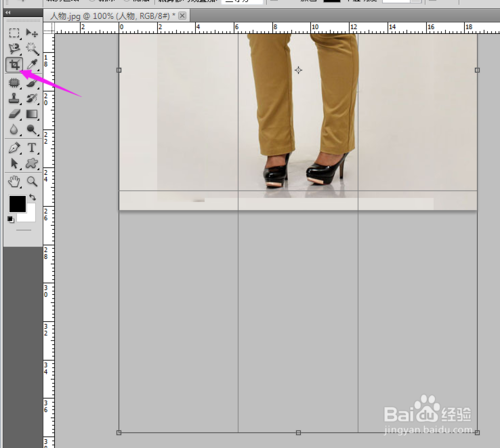This screenshot has height=448, width=500.
Task: Select the Rectangular Marquee tool
Action: (x=14, y=33)
